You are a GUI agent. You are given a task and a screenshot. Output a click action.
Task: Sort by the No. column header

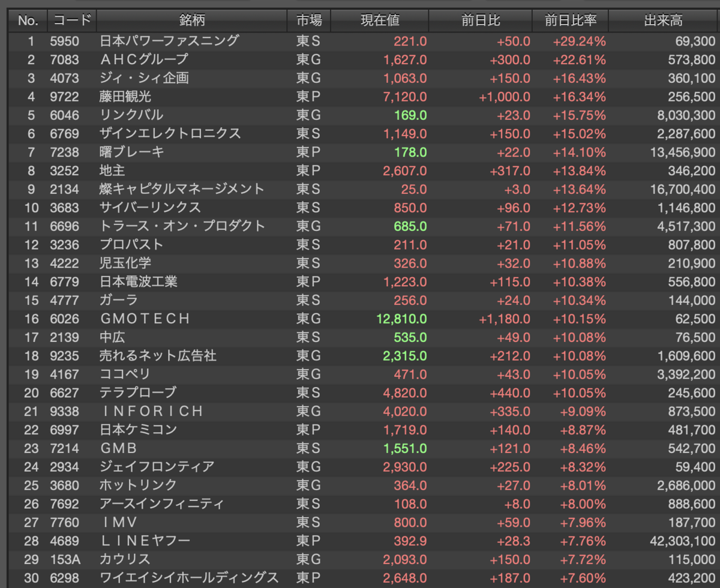coord(28,20)
